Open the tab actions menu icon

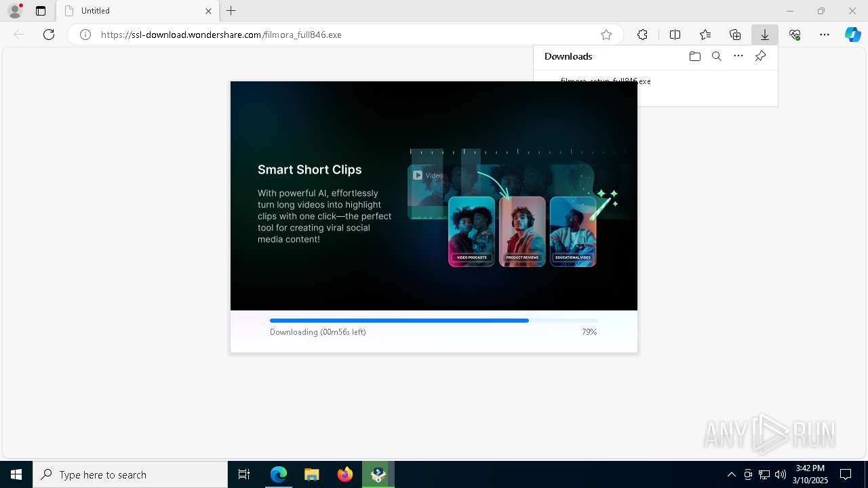point(41,11)
